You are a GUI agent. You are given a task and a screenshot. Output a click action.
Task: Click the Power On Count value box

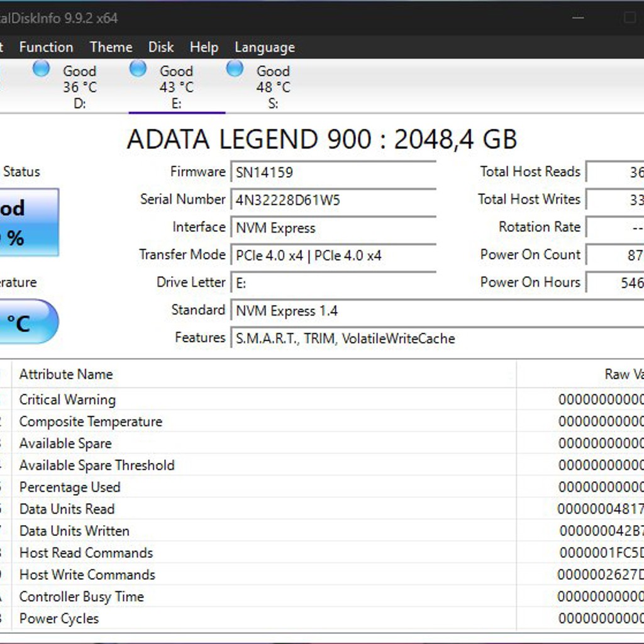click(615, 255)
